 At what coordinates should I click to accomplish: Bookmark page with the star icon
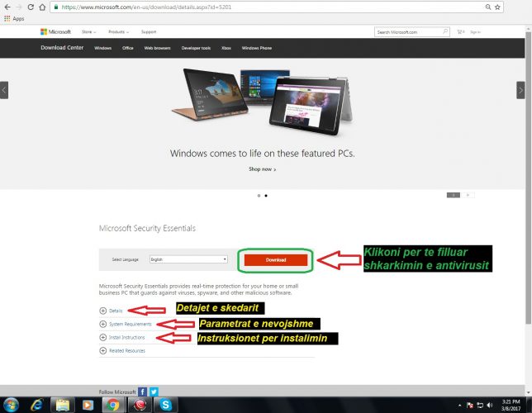coord(497,7)
